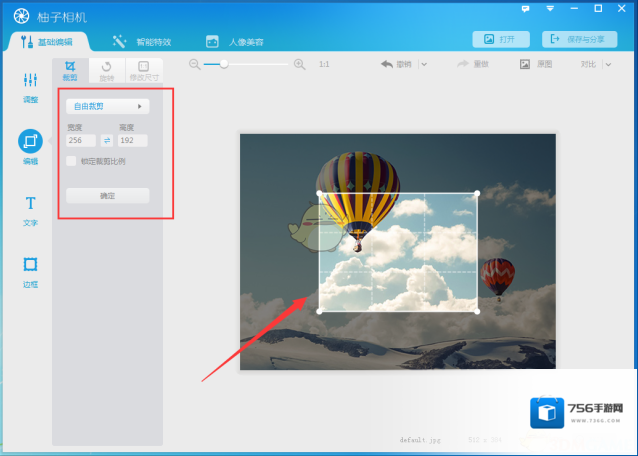Expand the 自由裁剪 crop mode dropdown
Image resolution: width=638 pixels, height=456 pixels.
click(x=107, y=105)
